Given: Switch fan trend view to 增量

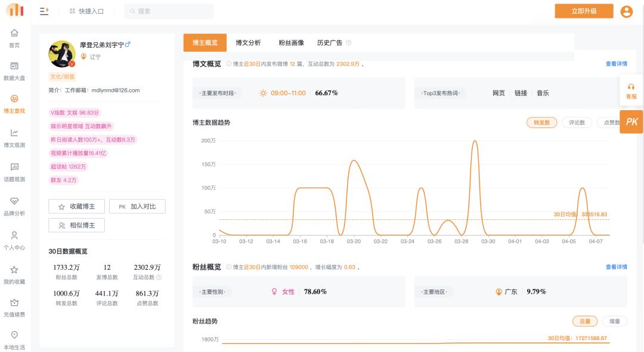Looking at the screenshot, I should coord(615,320).
